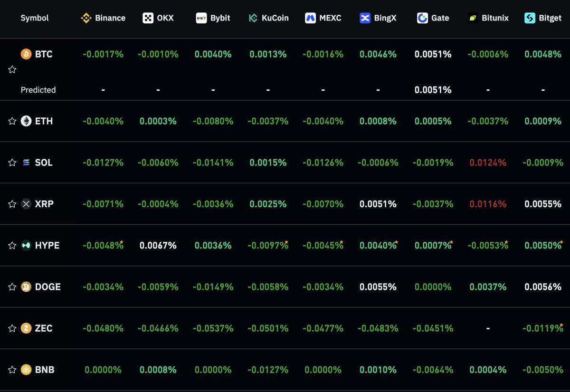Select XRP Bitget rate 0.0055%

[x=543, y=204]
